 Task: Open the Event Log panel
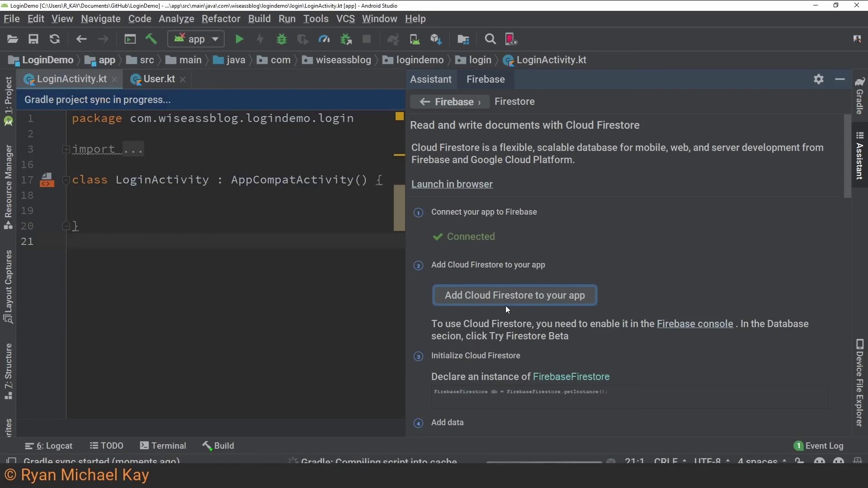point(819,446)
